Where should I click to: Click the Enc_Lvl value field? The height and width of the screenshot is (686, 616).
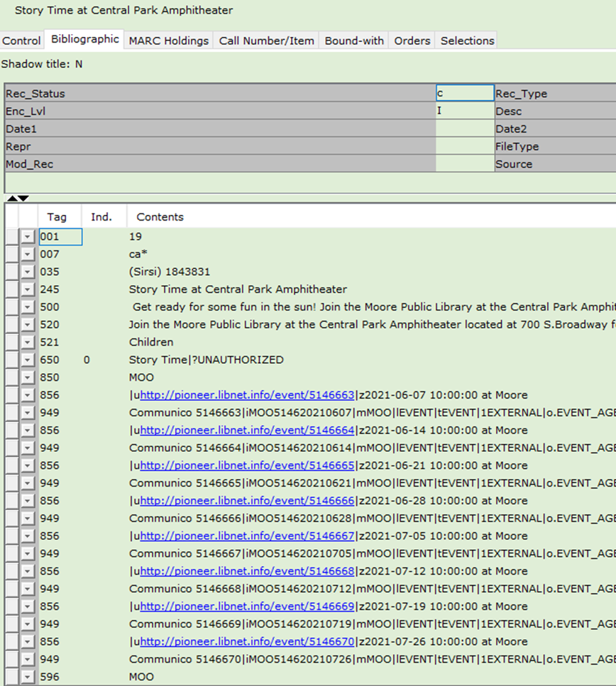pyautogui.click(x=464, y=111)
